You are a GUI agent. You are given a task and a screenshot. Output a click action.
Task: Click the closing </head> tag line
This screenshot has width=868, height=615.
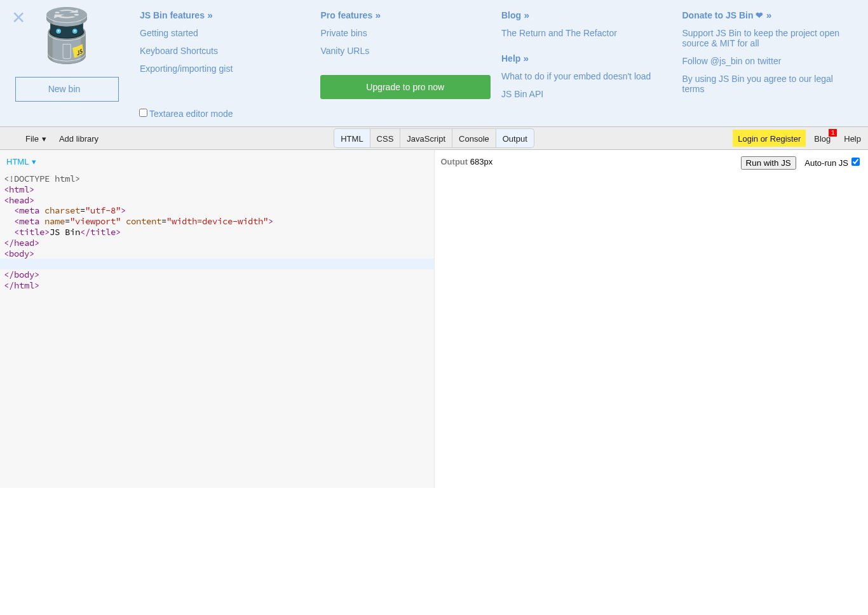pyautogui.click(x=22, y=243)
